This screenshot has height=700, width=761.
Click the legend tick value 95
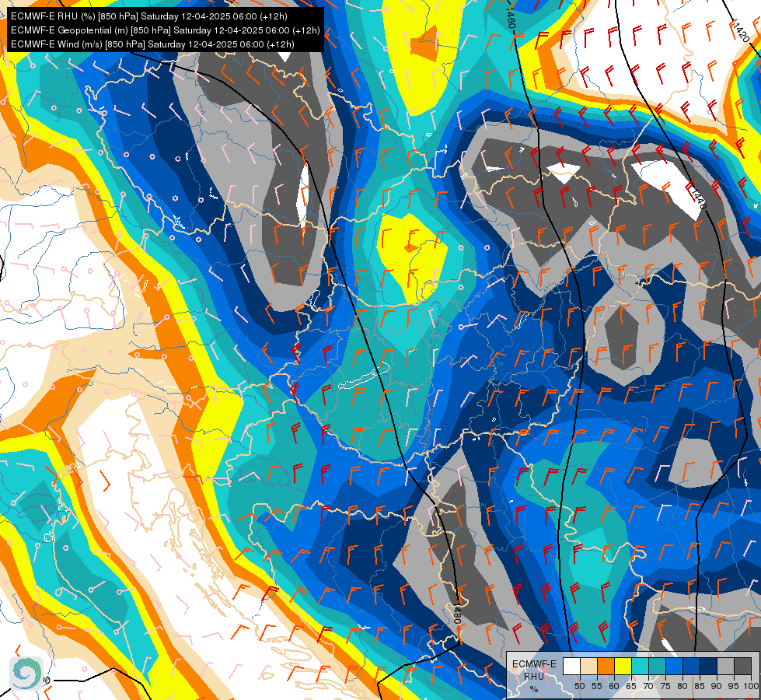click(734, 686)
